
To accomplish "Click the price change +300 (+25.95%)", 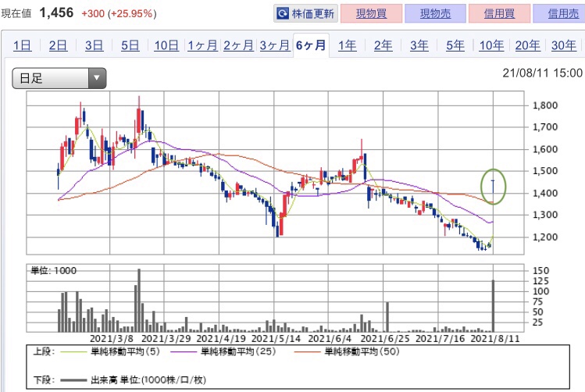I will pos(119,14).
